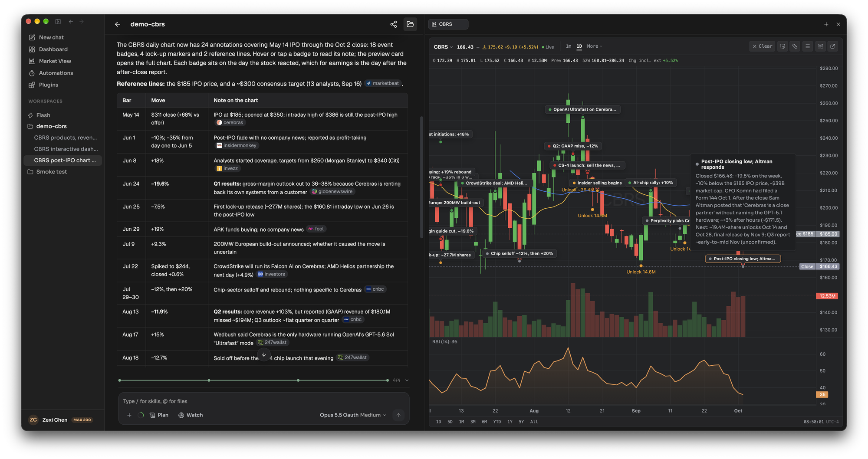
Task: Send message with the up arrow
Action: pos(398,415)
